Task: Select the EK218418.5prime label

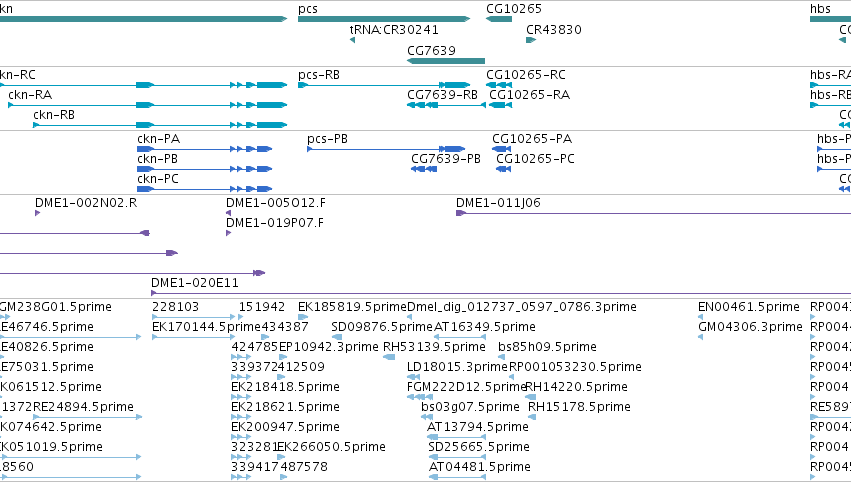Action: (285, 387)
